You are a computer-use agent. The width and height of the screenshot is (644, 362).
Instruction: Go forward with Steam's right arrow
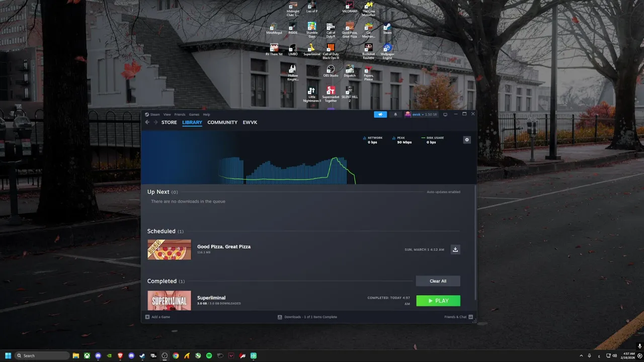tap(155, 122)
